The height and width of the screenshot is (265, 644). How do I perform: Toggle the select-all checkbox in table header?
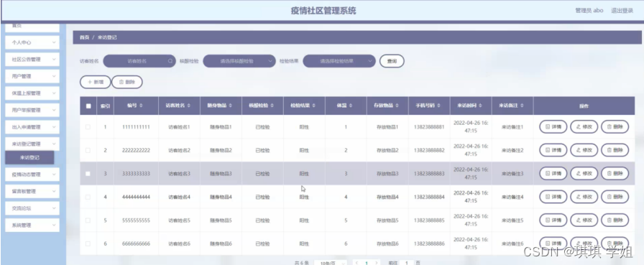tap(88, 106)
